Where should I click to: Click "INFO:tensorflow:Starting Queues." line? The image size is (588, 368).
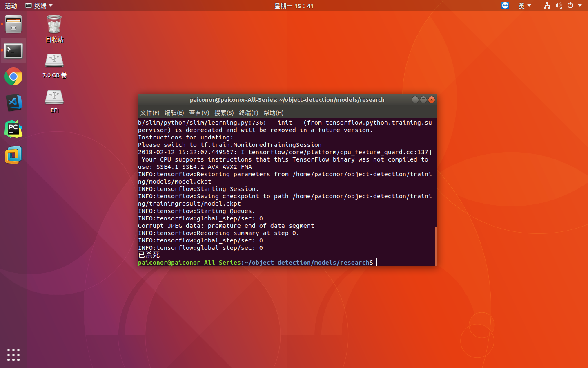pyautogui.click(x=196, y=211)
